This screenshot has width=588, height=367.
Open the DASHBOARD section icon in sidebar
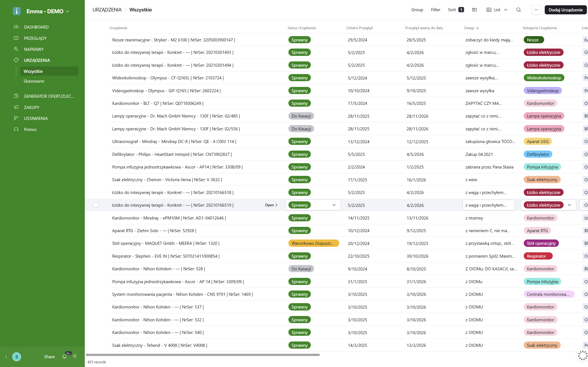[16, 27]
